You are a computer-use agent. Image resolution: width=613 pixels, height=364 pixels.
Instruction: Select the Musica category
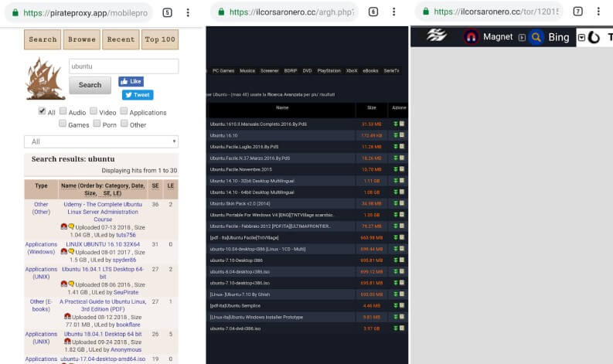(x=247, y=71)
